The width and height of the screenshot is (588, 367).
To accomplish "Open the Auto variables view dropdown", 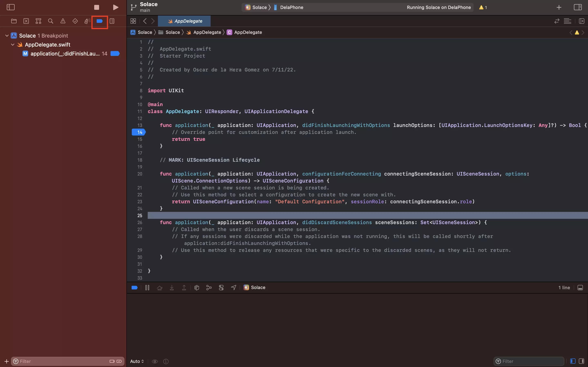I will pos(137,361).
